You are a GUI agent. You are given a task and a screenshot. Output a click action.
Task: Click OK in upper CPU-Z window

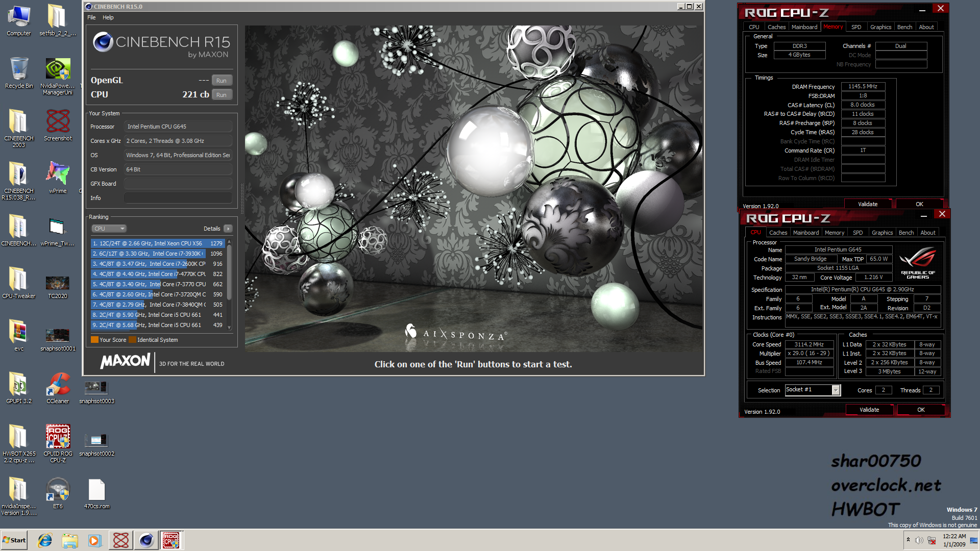click(919, 204)
